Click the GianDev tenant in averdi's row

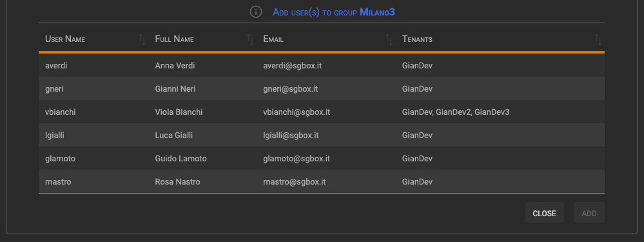[417, 65]
